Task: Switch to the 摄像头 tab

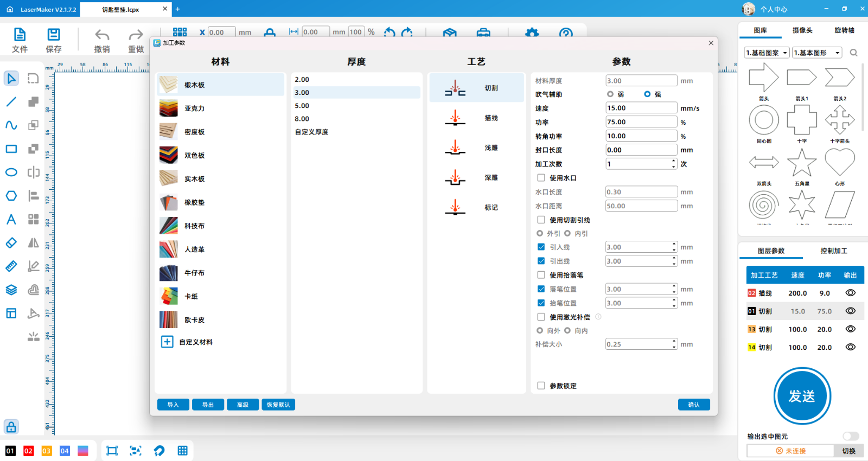Action: click(x=802, y=30)
